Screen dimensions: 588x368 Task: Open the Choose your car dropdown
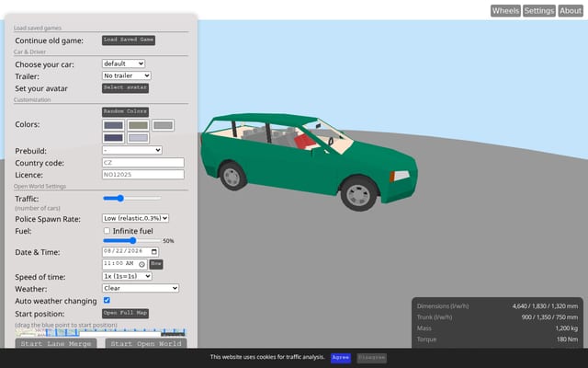[123, 63]
